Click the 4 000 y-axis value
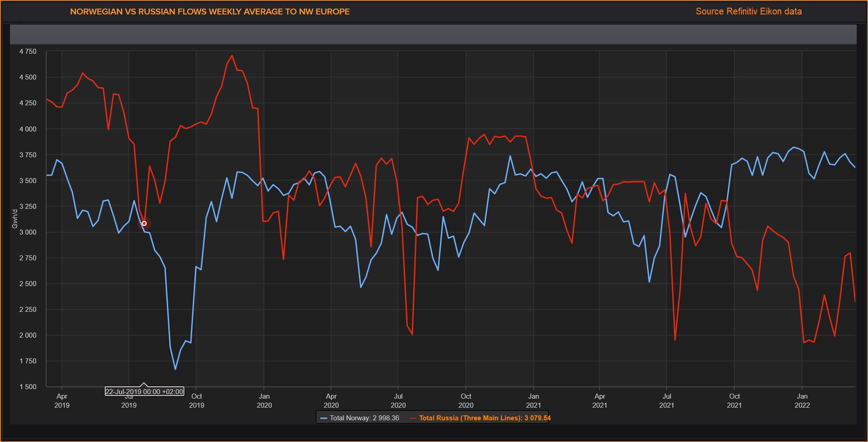 [x=28, y=129]
